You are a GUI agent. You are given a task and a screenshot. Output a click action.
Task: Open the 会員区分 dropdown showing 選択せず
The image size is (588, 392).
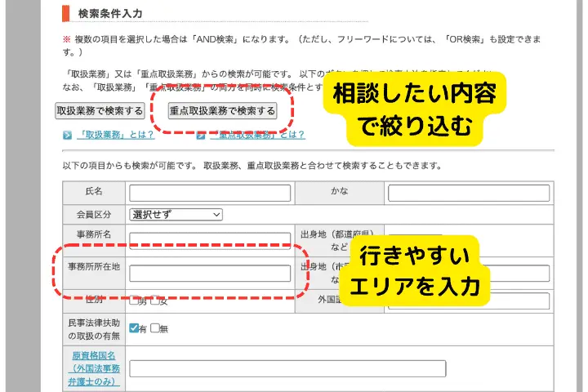coord(176,215)
